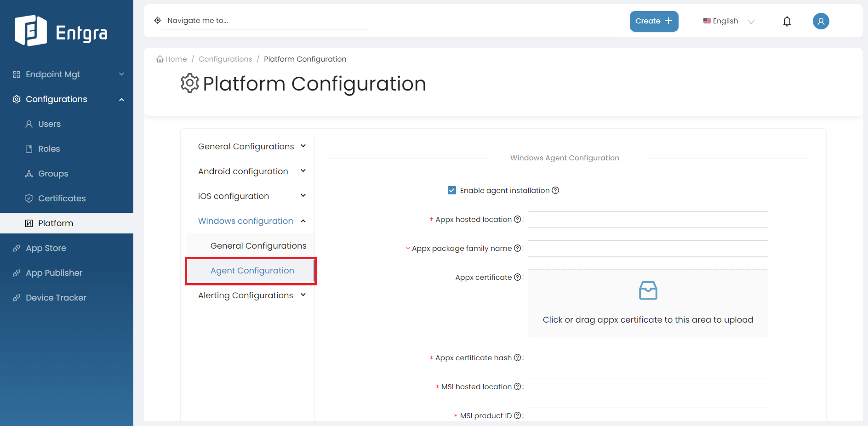Click the Configurations gear icon in sidebar
Viewport: 868px width, 426px height.
click(17, 99)
